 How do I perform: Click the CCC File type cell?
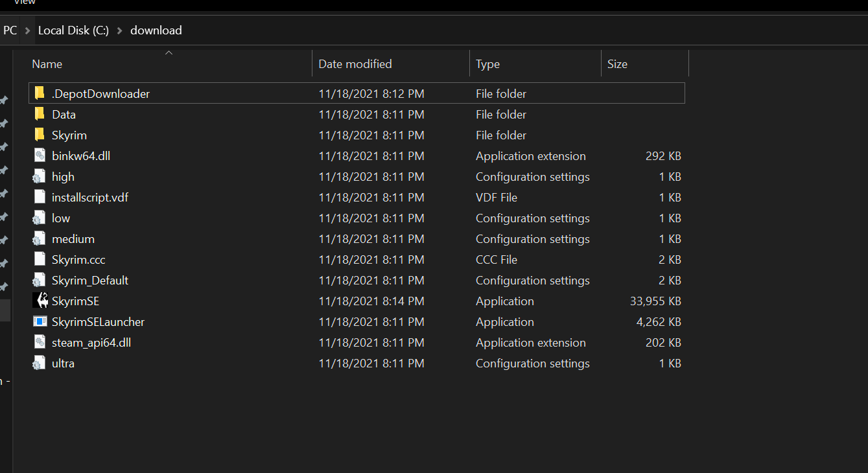497,260
